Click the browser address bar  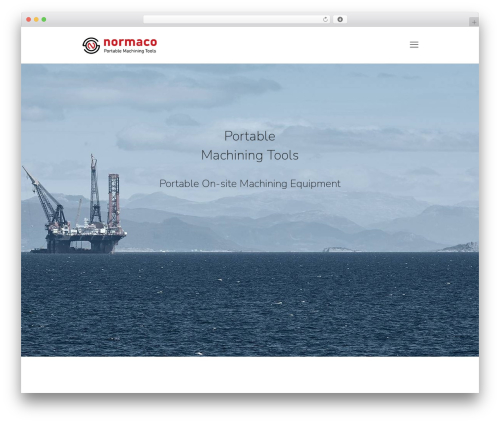236,20
